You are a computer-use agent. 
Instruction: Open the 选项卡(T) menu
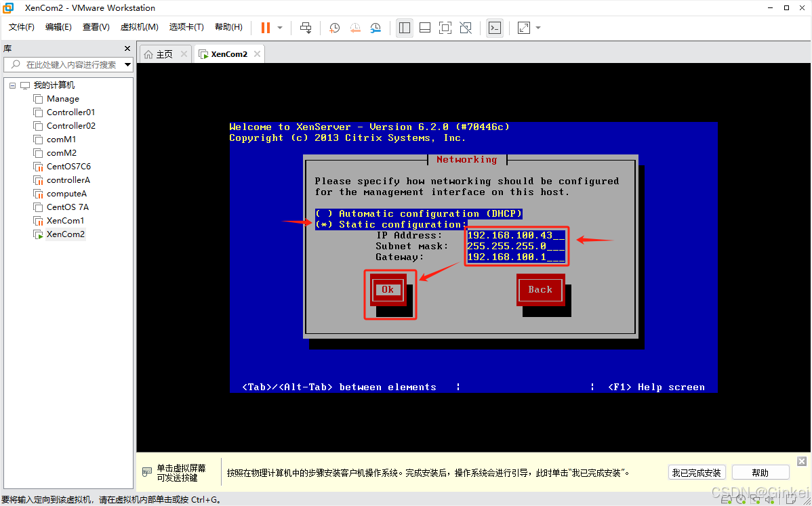click(x=186, y=27)
